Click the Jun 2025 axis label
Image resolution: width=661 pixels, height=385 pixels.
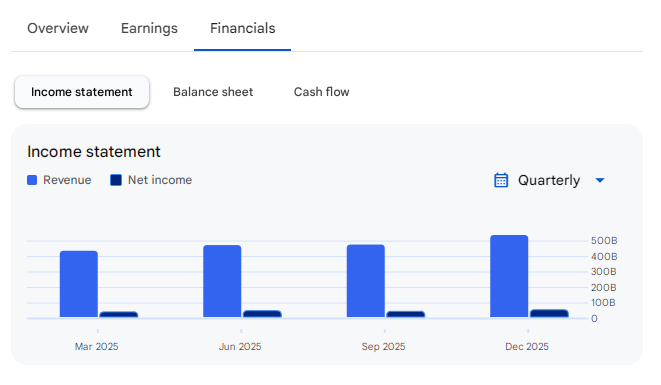(x=240, y=347)
